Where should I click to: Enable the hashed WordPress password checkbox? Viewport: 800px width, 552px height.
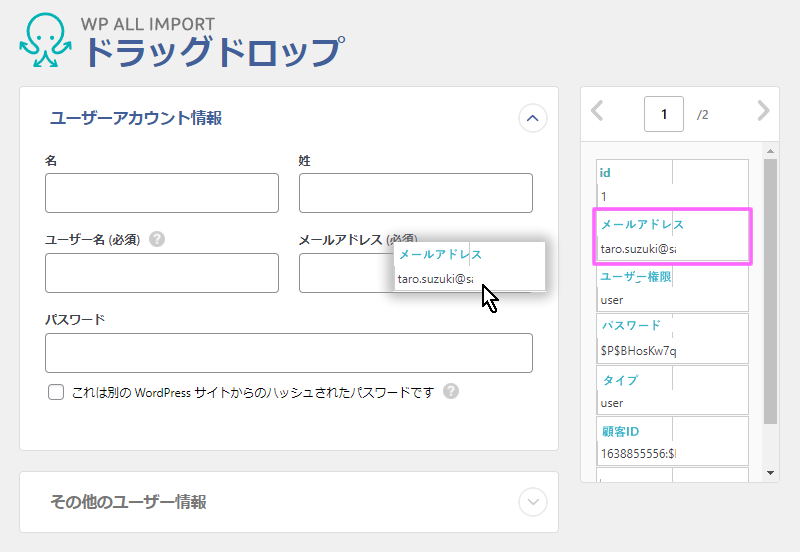[x=56, y=392]
